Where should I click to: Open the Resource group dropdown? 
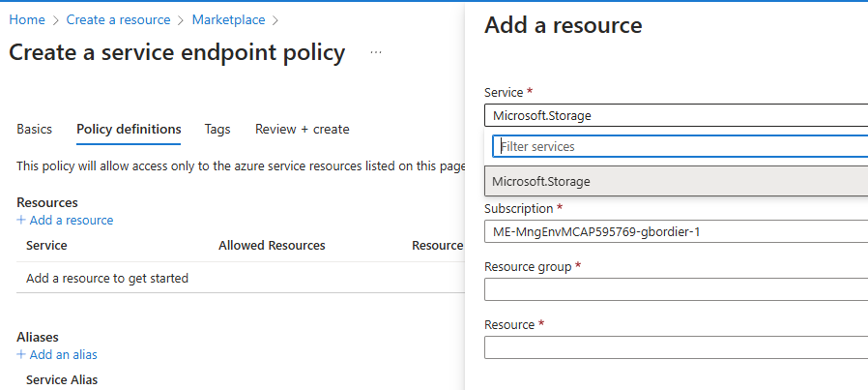[x=676, y=289]
